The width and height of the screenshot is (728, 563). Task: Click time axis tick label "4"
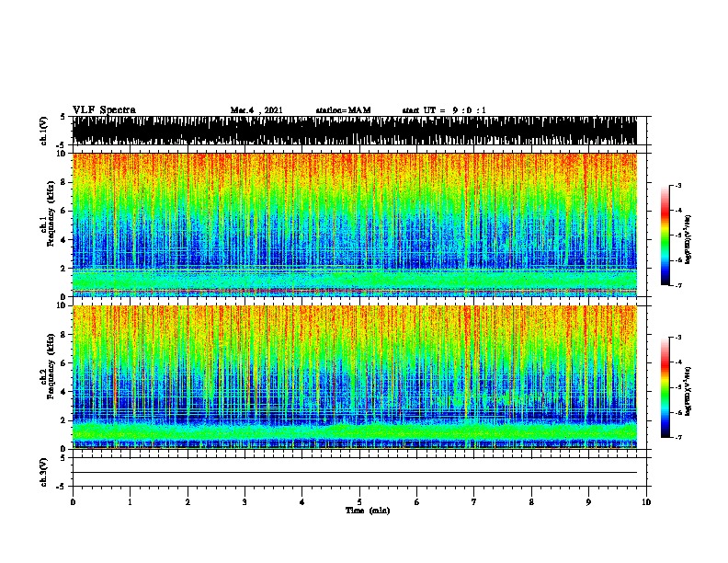click(x=302, y=502)
